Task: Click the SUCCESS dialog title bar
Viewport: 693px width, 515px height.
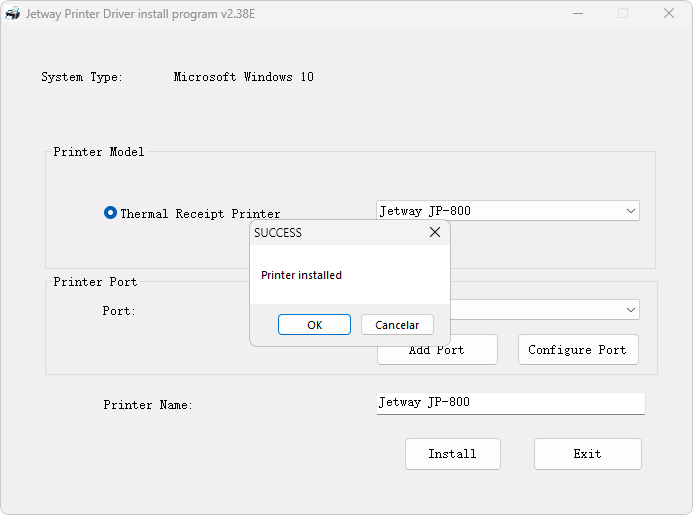Action: [x=338, y=233]
